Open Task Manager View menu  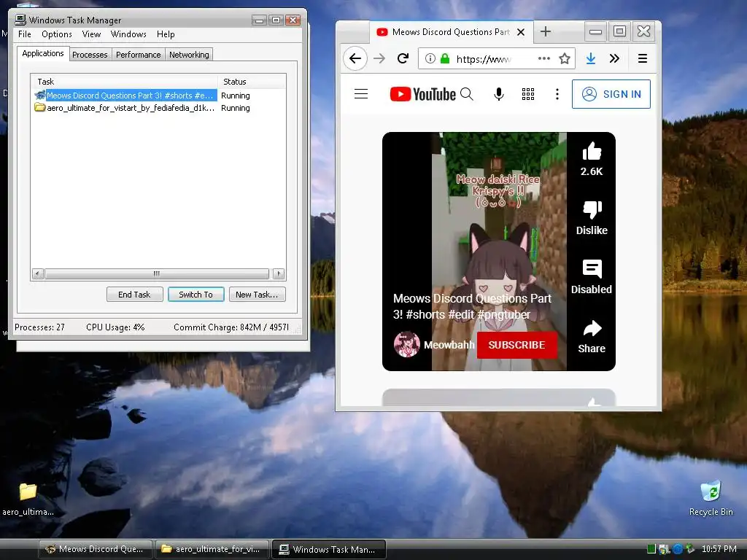pyautogui.click(x=91, y=34)
